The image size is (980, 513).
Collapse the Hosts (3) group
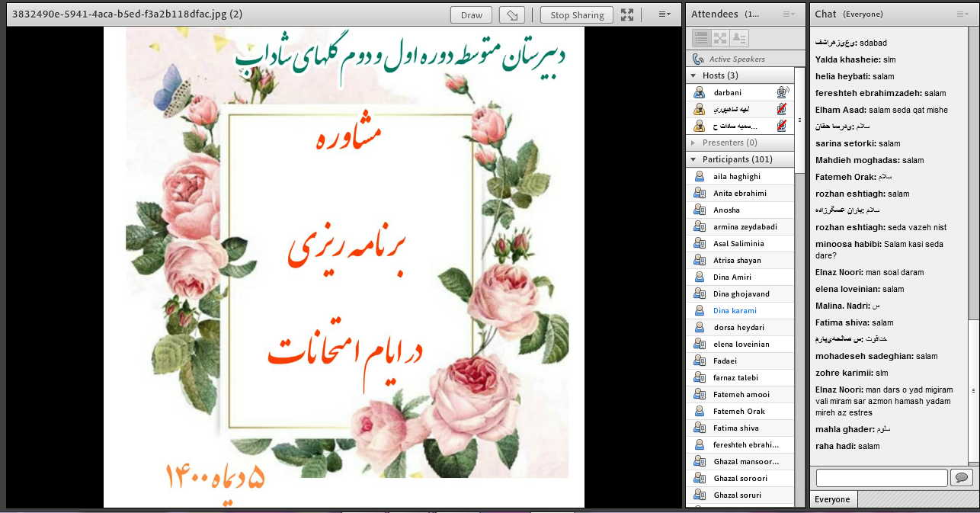point(693,75)
